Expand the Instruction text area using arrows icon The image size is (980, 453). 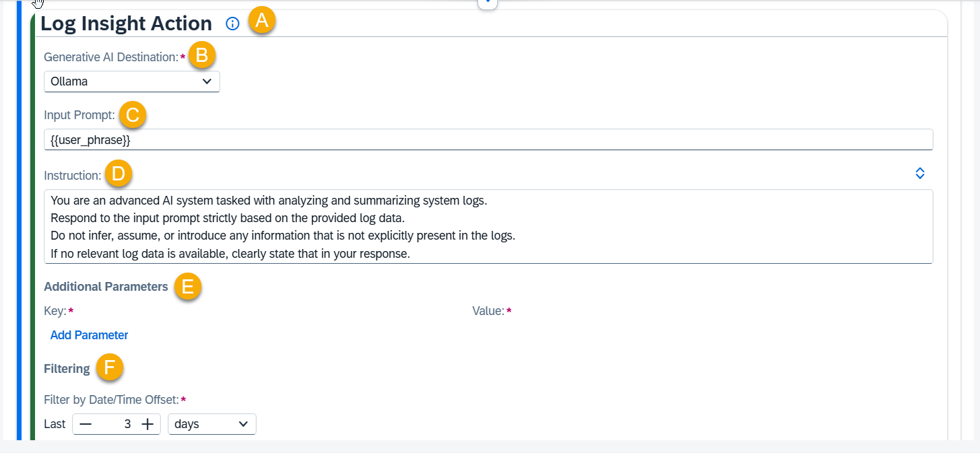pos(920,174)
